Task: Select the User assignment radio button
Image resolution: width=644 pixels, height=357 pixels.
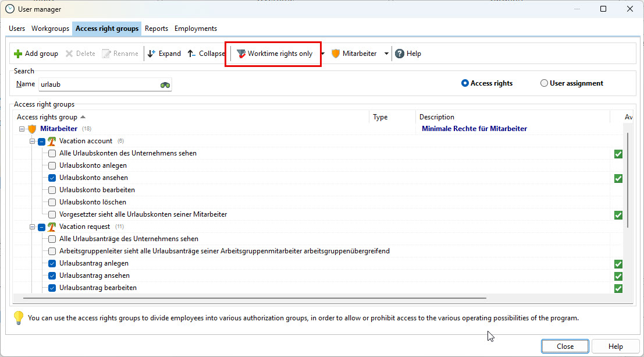Action: (x=545, y=83)
